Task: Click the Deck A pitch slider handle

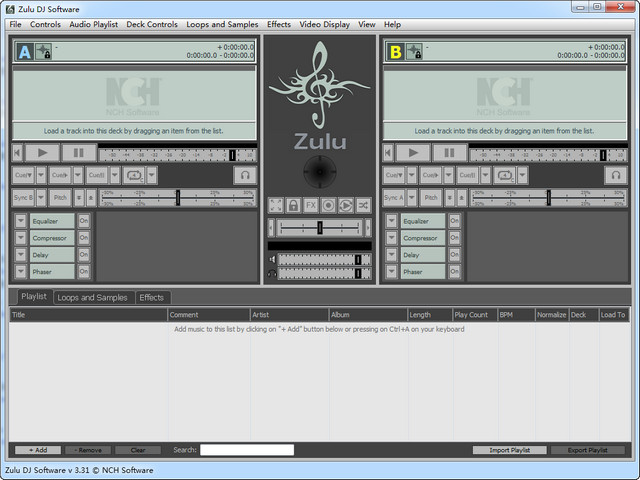Action: coord(178,198)
